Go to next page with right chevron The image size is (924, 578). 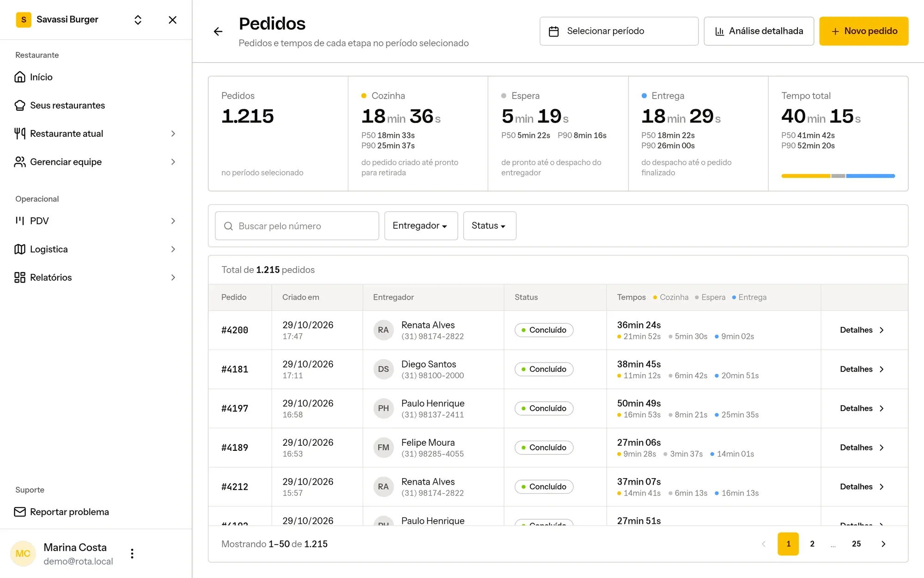(x=883, y=544)
